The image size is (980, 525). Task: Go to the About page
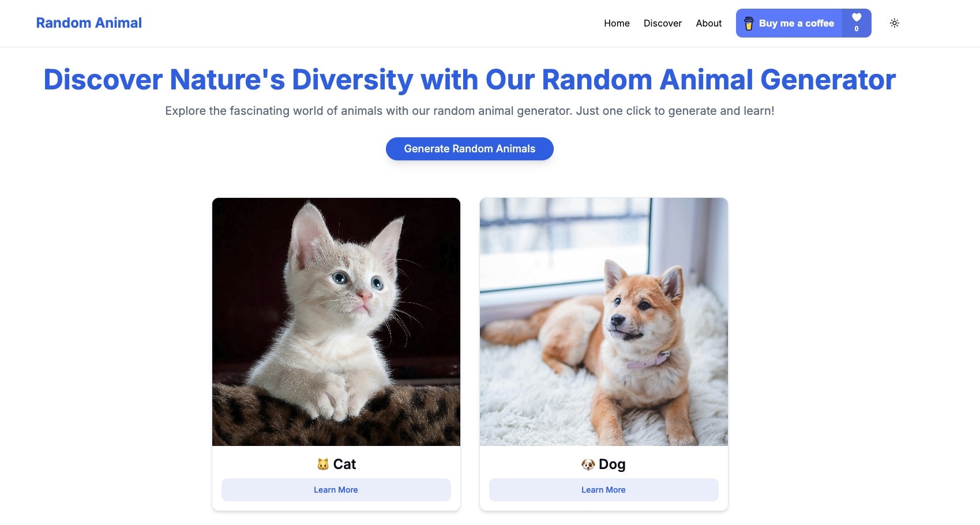point(708,23)
